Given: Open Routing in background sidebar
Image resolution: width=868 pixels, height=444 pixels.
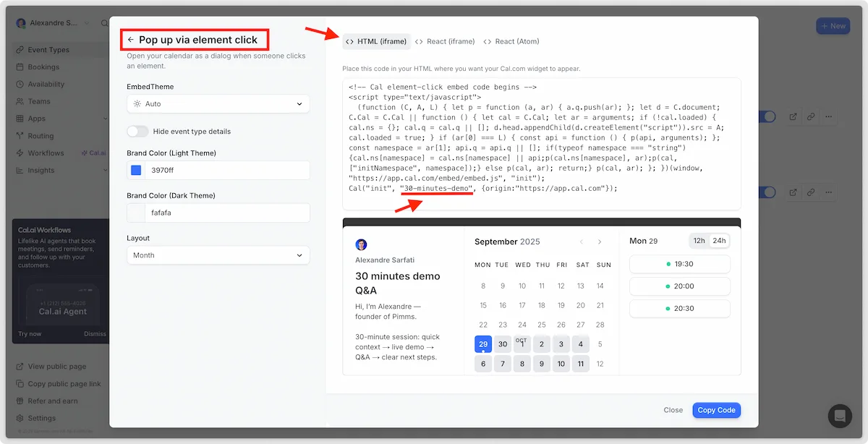Looking at the screenshot, I should click(x=41, y=136).
